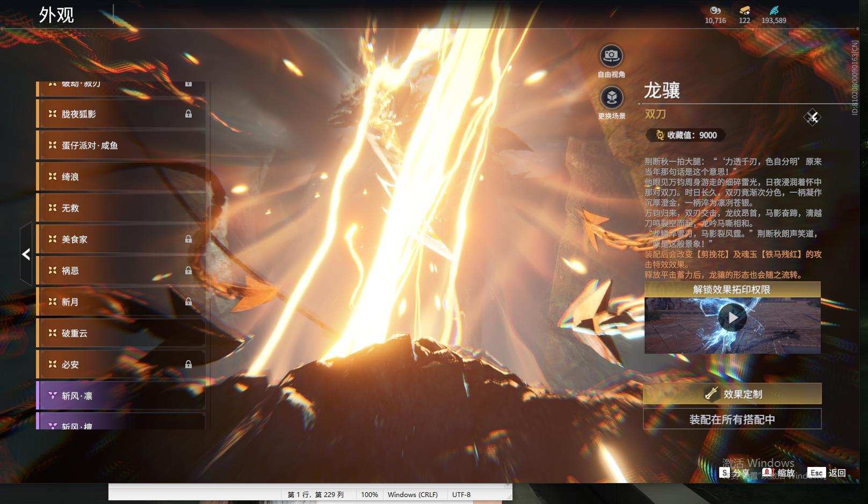This screenshot has width=868, height=504.
Task: Click the silver coin currency icon showing 10,716
Action: (715, 10)
